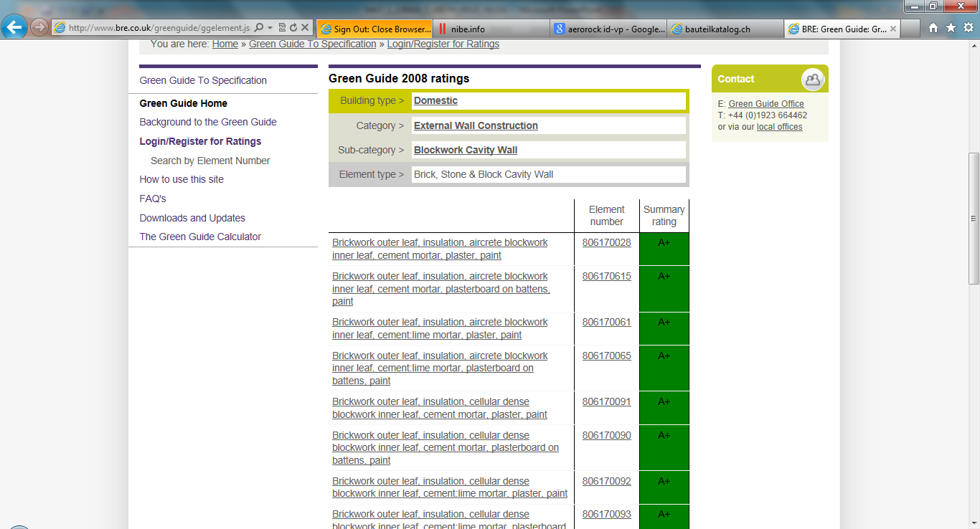Open Search by Element Number

pyautogui.click(x=210, y=161)
